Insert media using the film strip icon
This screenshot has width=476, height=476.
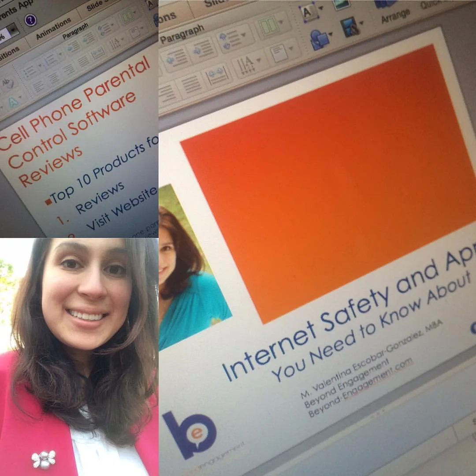click(x=350, y=27)
